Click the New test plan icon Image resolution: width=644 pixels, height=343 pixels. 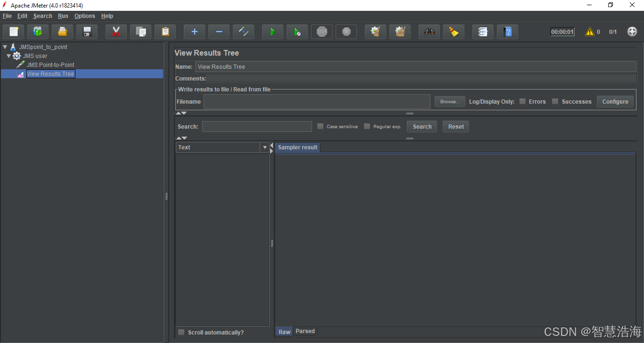(14, 32)
